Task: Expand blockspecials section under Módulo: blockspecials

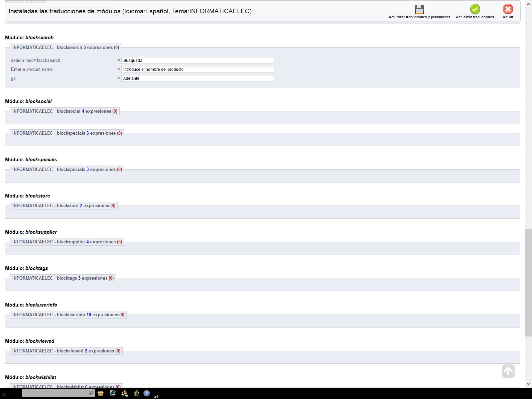Action: [x=67, y=169]
